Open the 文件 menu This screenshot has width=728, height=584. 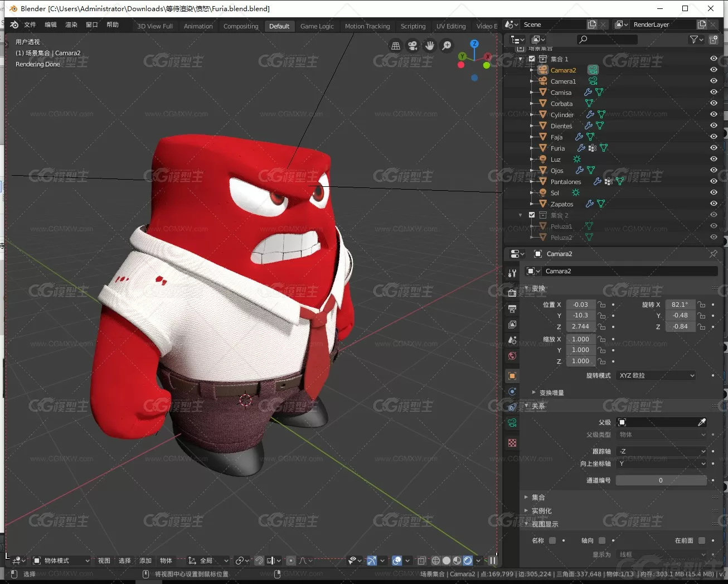[x=30, y=25]
